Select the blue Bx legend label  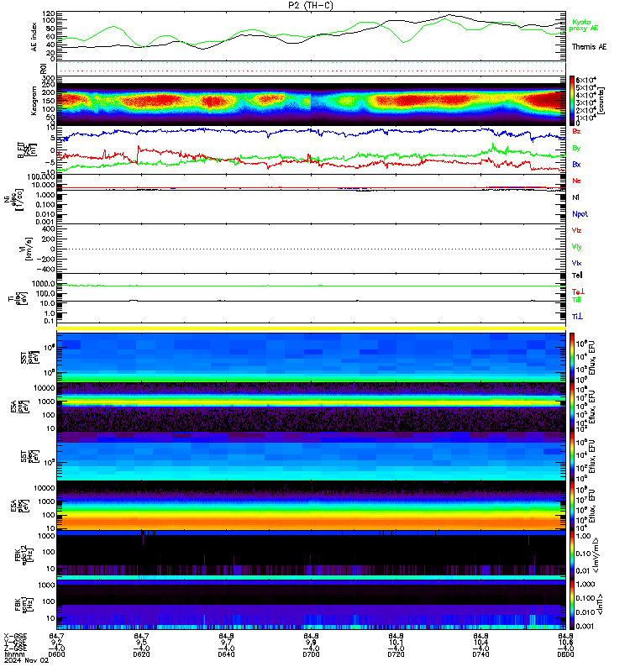click(576, 165)
